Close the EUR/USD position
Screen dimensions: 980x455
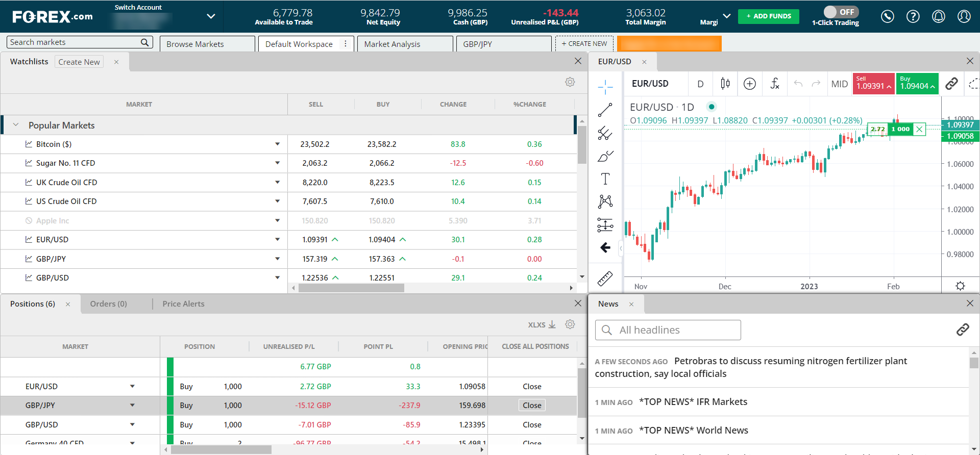coord(532,387)
